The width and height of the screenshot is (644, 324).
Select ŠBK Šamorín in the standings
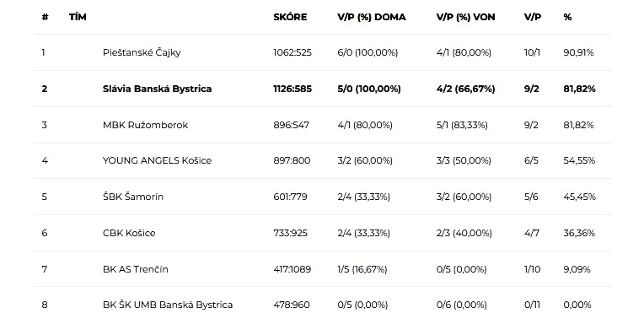click(x=133, y=197)
